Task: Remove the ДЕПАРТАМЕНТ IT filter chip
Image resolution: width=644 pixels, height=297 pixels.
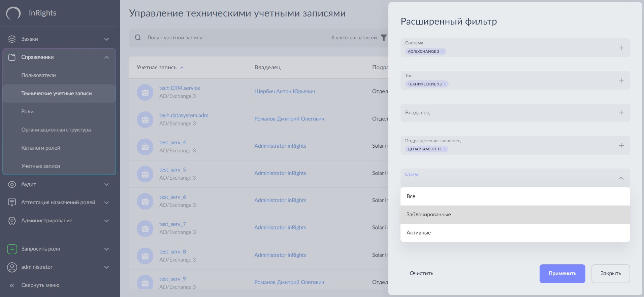Action: coord(445,149)
